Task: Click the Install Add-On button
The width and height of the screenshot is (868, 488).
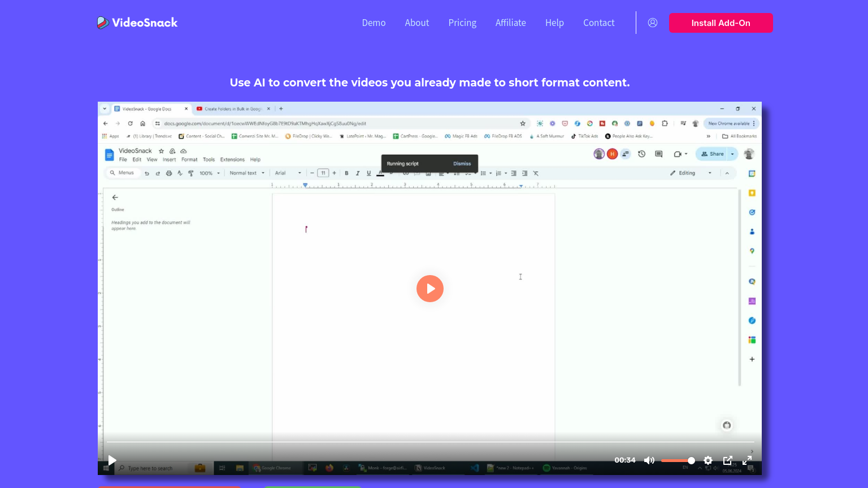Action: (x=721, y=23)
